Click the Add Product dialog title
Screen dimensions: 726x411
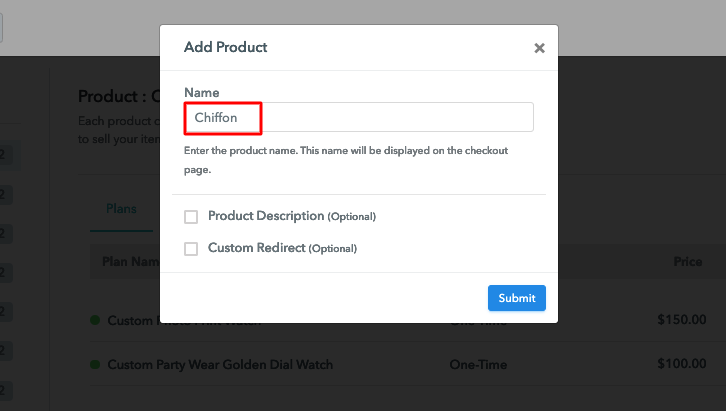(225, 47)
